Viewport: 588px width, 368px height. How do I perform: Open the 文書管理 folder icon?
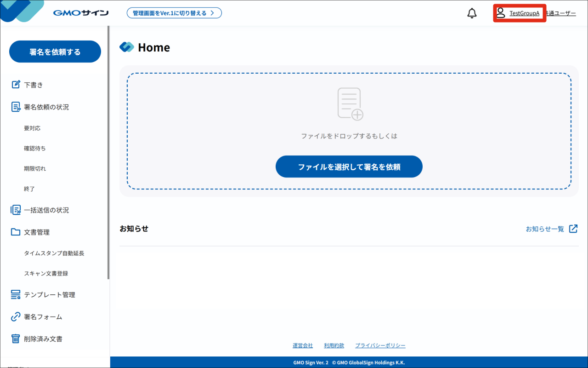(x=16, y=232)
